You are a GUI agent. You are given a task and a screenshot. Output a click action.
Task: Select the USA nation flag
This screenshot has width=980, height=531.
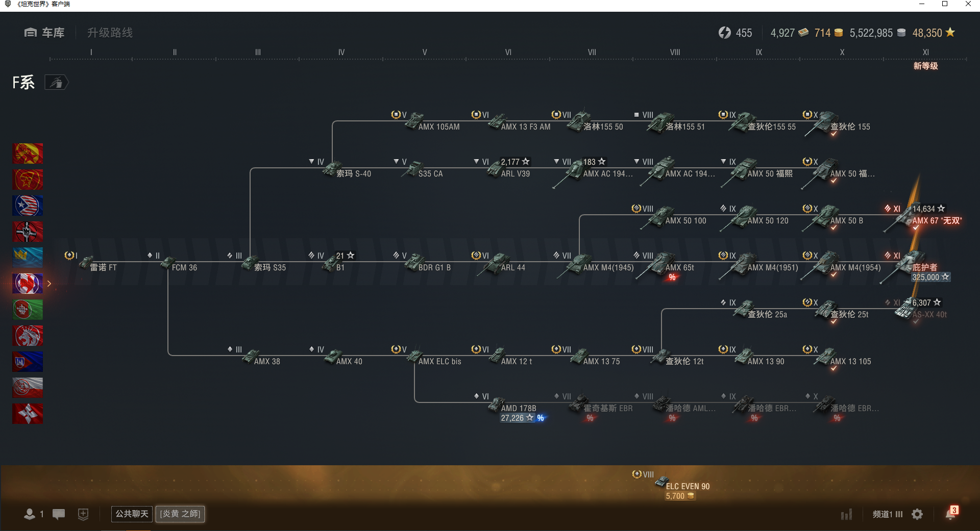tap(28, 206)
